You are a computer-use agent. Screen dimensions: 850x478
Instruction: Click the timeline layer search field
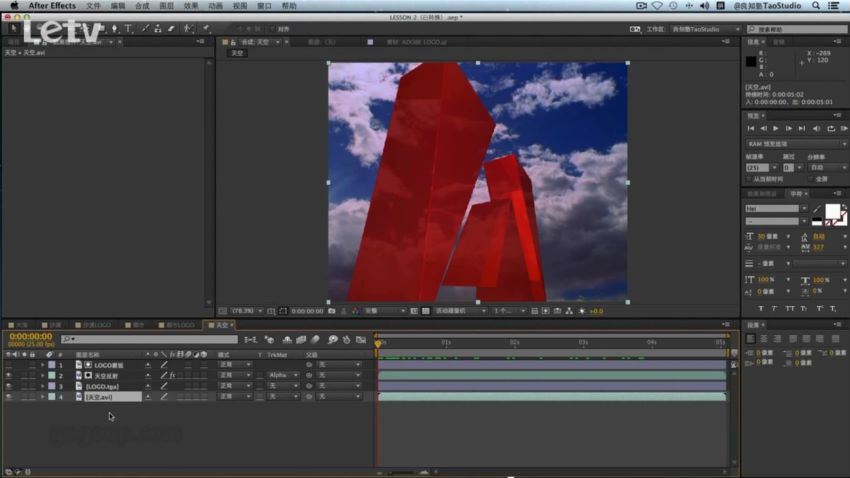tap(149, 339)
